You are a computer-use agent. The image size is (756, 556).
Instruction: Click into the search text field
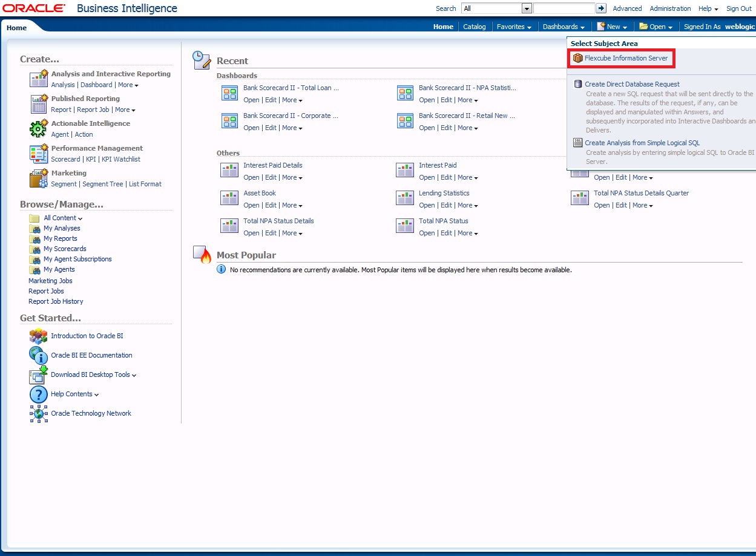click(x=564, y=8)
